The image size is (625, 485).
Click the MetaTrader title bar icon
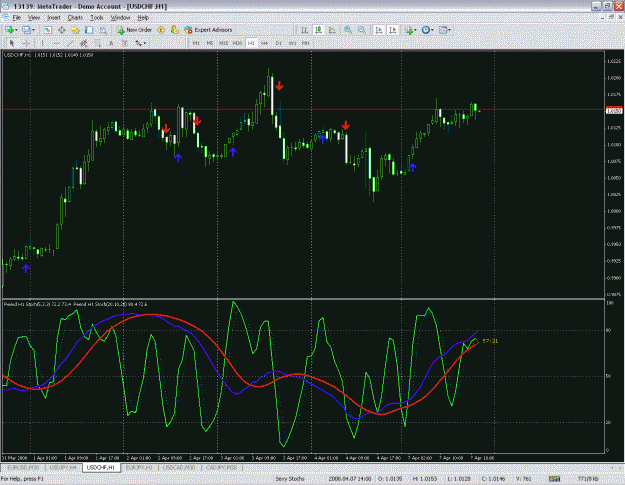[5, 6]
